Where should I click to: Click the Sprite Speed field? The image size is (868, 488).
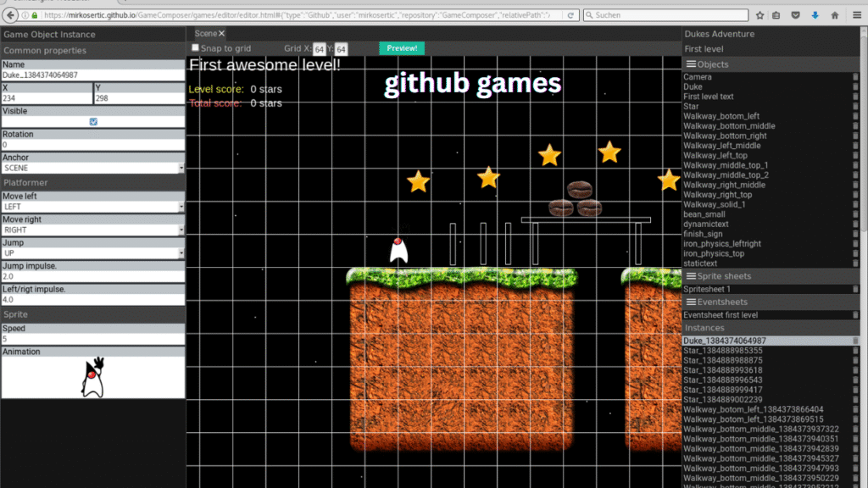(93, 339)
